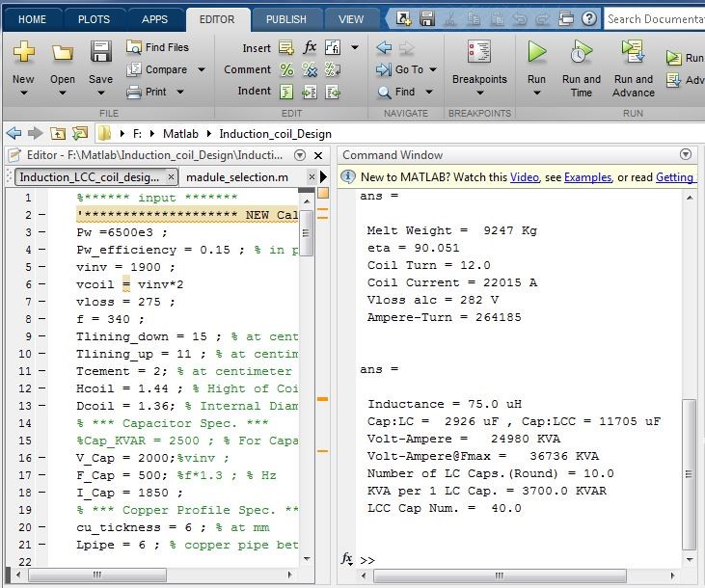705x588 pixels.
Task: Toggle breakpoint dash on line 13
Action: click(x=41, y=406)
